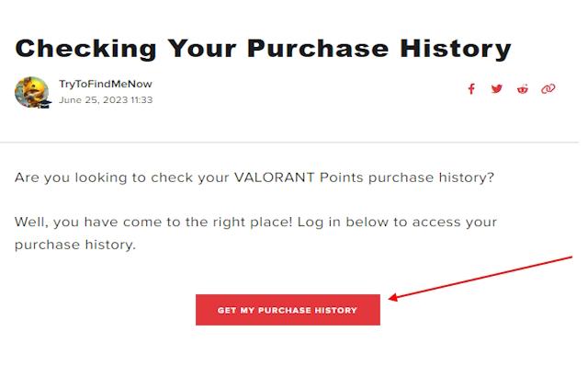
Task: Click the red arrow's head beside the button
Action: [393, 298]
